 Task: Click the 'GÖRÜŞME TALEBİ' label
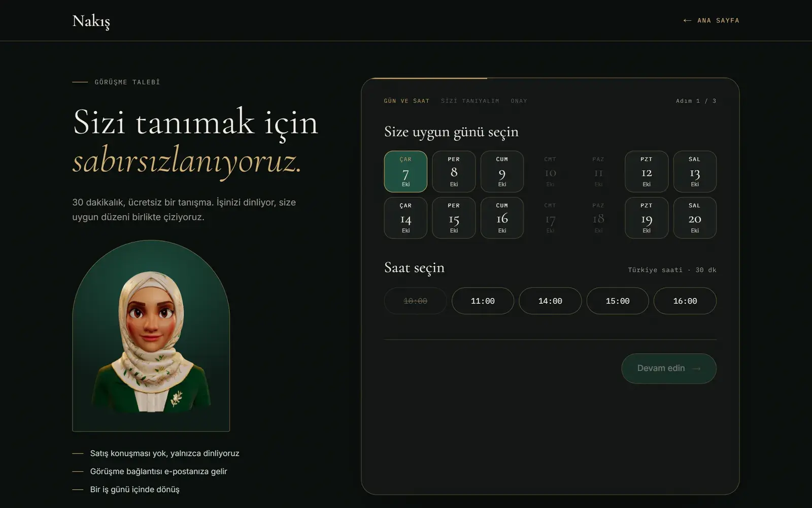click(x=127, y=82)
